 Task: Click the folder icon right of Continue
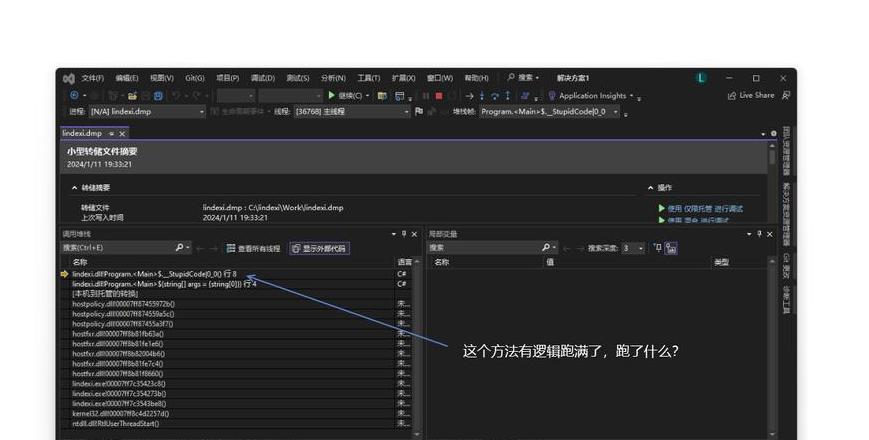click(x=382, y=96)
